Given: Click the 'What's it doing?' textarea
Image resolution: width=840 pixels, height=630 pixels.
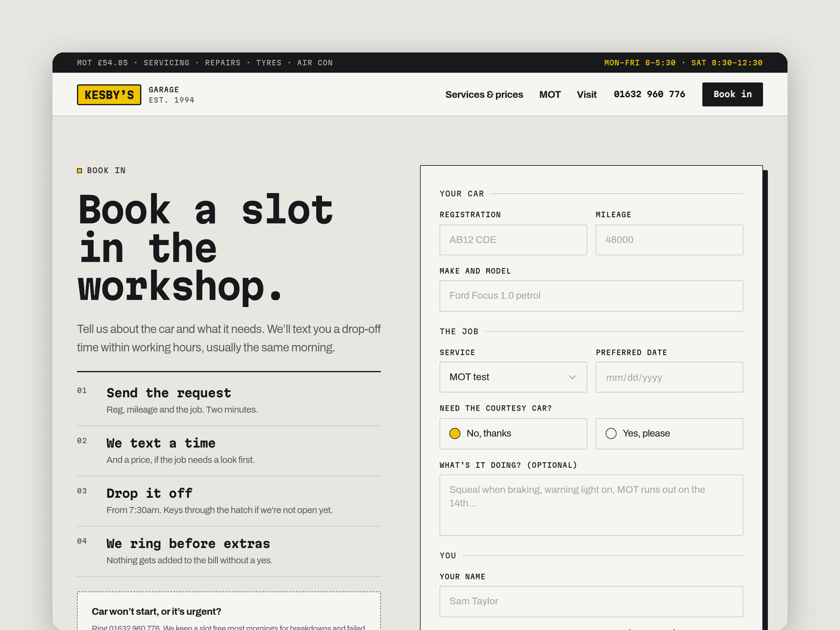Looking at the screenshot, I should coord(591,505).
